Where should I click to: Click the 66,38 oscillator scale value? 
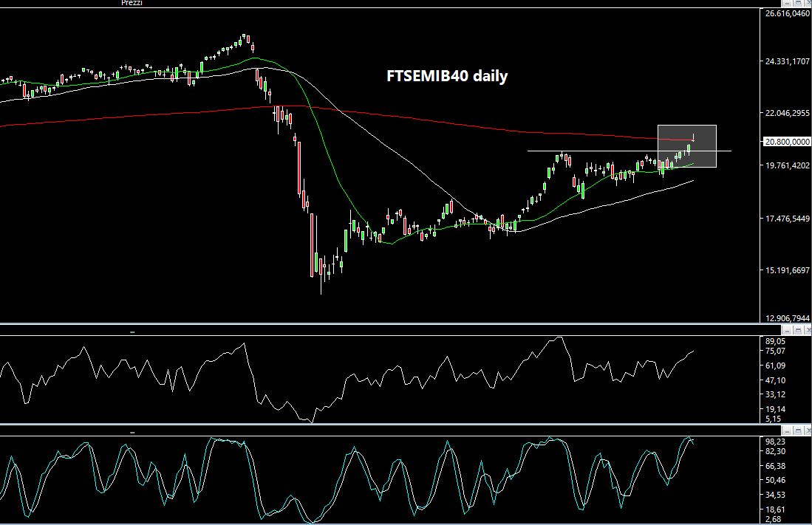click(x=775, y=466)
